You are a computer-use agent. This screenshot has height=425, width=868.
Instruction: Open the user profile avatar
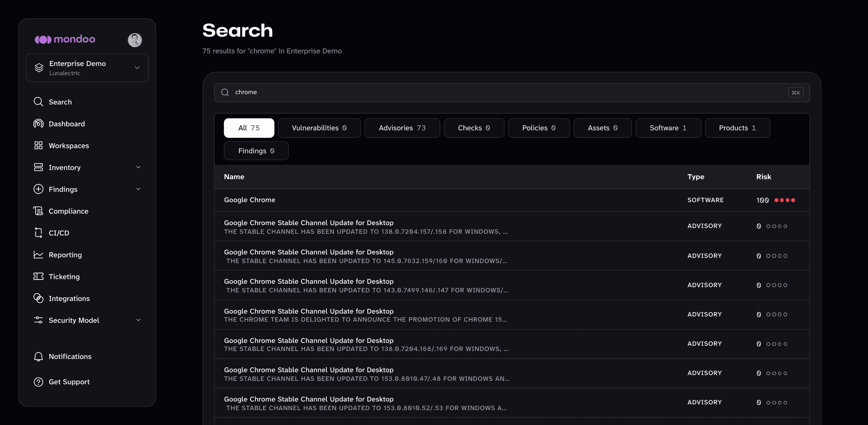135,40
